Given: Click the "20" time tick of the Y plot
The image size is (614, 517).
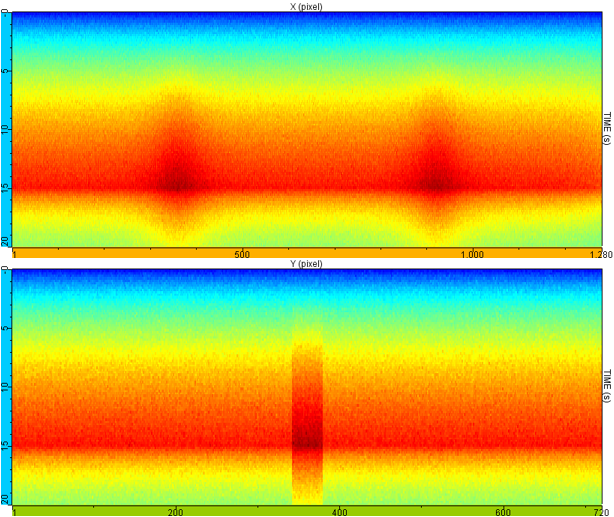Looking at the screenshot, I should [5, 500].
